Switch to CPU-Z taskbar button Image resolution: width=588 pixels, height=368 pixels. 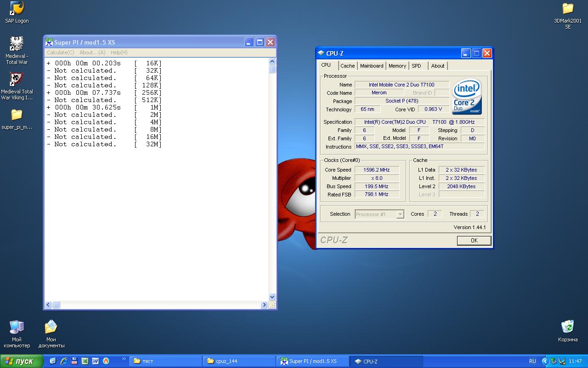[x=386, y=361]
